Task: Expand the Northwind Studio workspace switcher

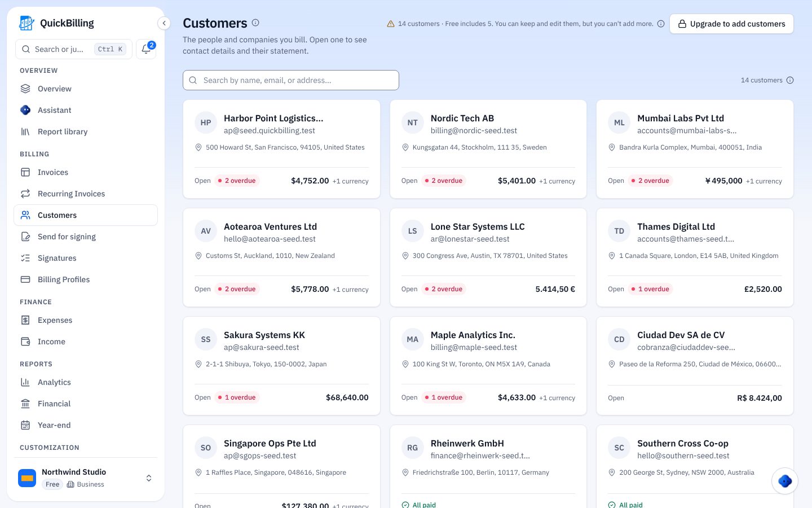Action: coord(149,478)
